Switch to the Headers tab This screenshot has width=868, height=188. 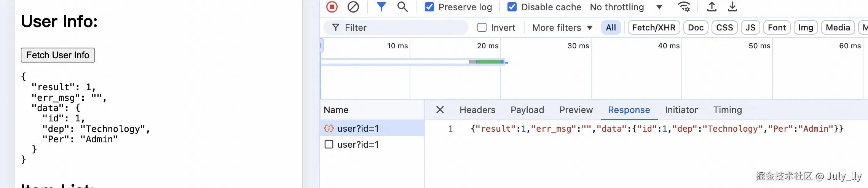tap(477, 110)
